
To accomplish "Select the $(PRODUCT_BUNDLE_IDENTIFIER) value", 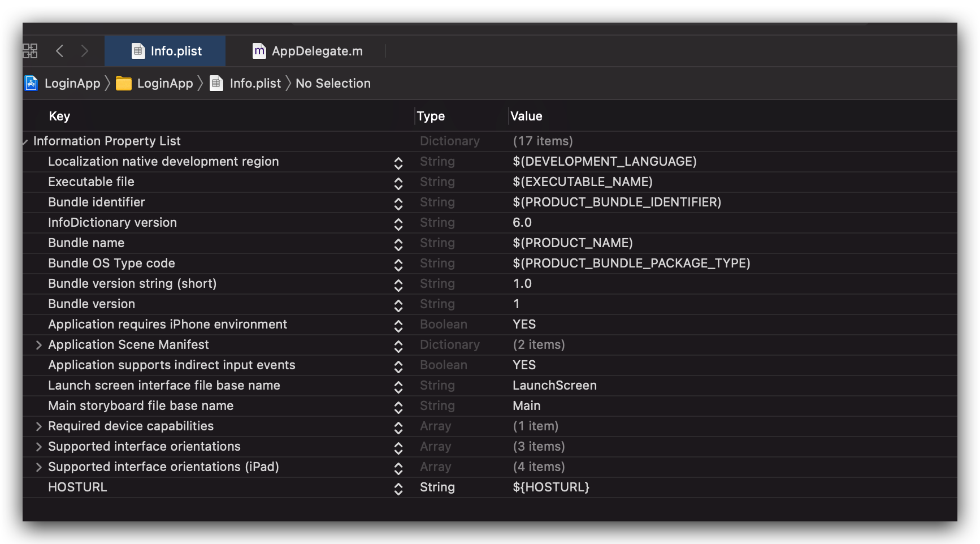I will (x=617, y=202).
